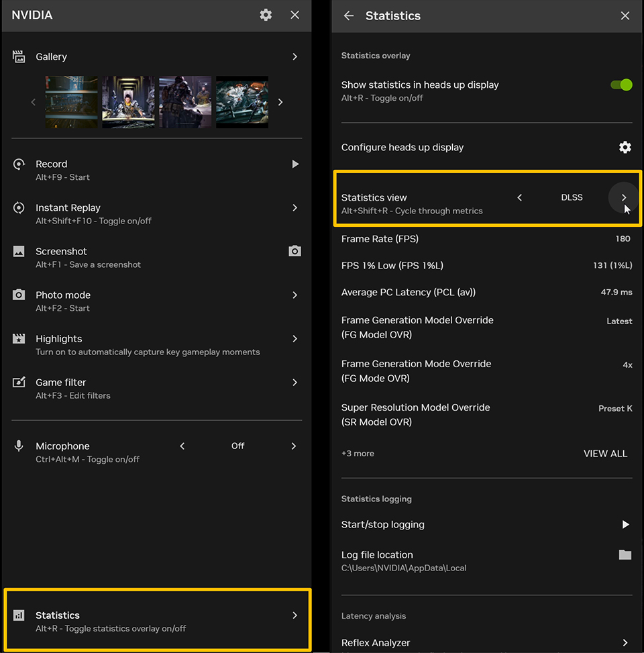The image size is (644, 653).
Task: Change Microphone mode to next option
Action: tap(294, 446)
